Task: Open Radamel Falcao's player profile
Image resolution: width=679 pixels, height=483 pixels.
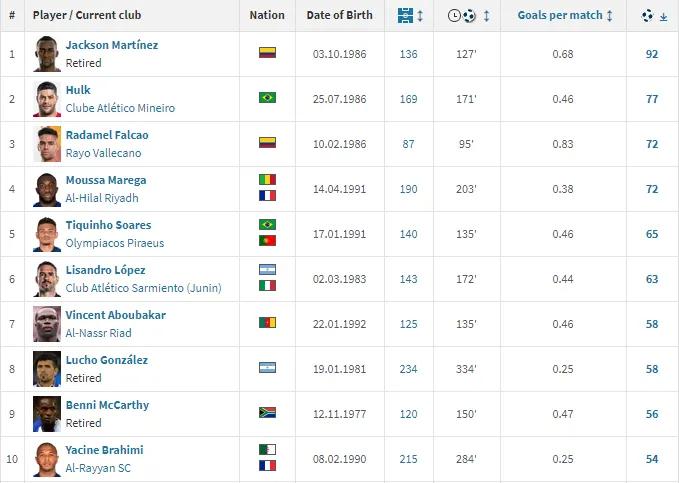Action: click(107, 135)
